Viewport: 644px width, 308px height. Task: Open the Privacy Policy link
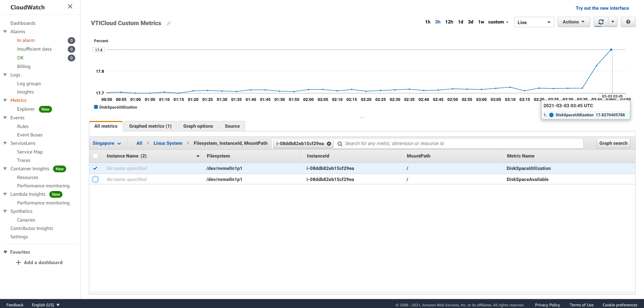pyautogui.click(x=547, y=305)
